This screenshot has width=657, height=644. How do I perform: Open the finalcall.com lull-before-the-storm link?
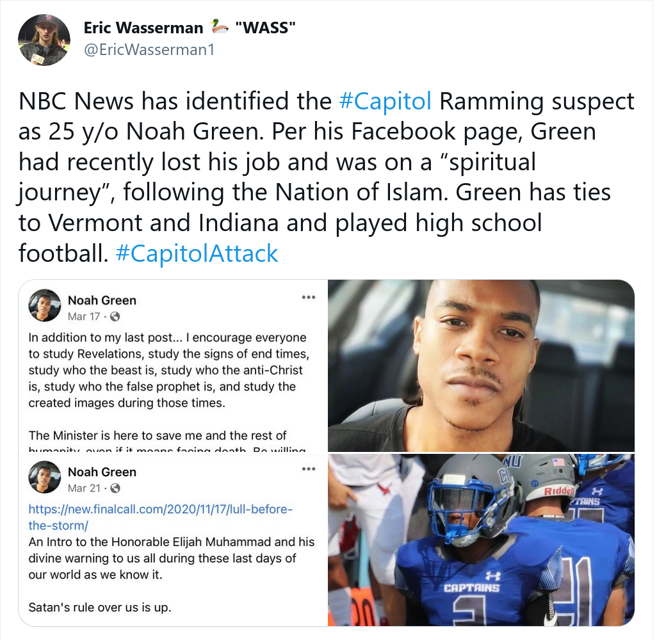pyautogui.click(x=161, y=517)
